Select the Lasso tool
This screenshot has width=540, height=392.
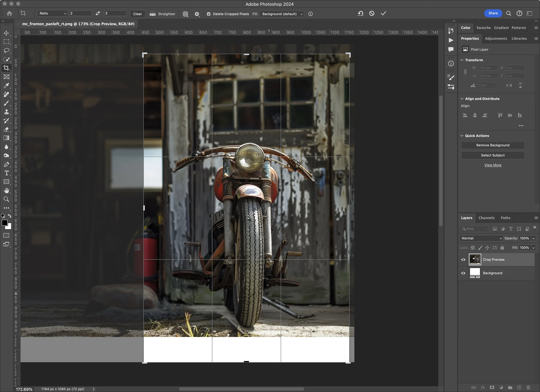pyautogui.click(x=6, y=50)
